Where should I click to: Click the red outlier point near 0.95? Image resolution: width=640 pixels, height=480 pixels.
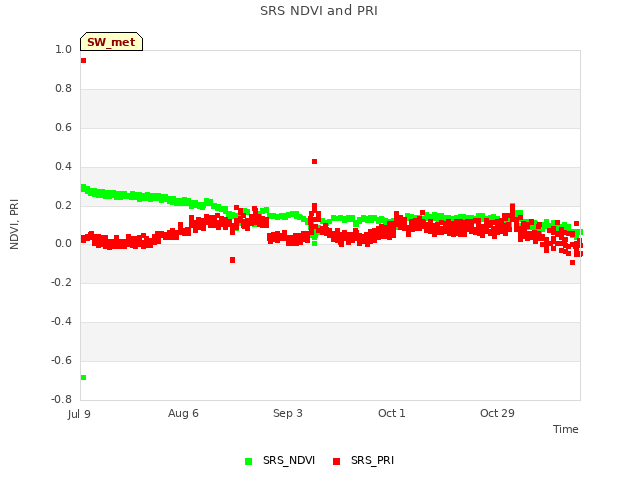click(x=83, y=60)
